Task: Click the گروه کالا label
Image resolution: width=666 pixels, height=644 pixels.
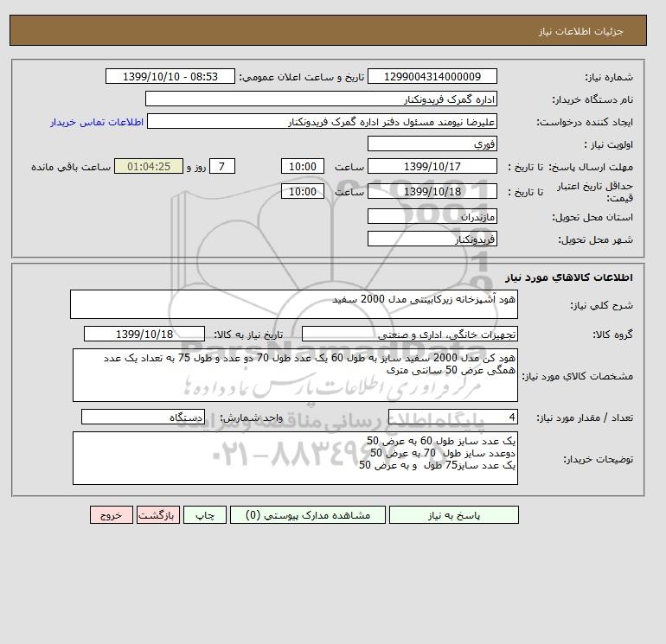Action: pos(613,335)
